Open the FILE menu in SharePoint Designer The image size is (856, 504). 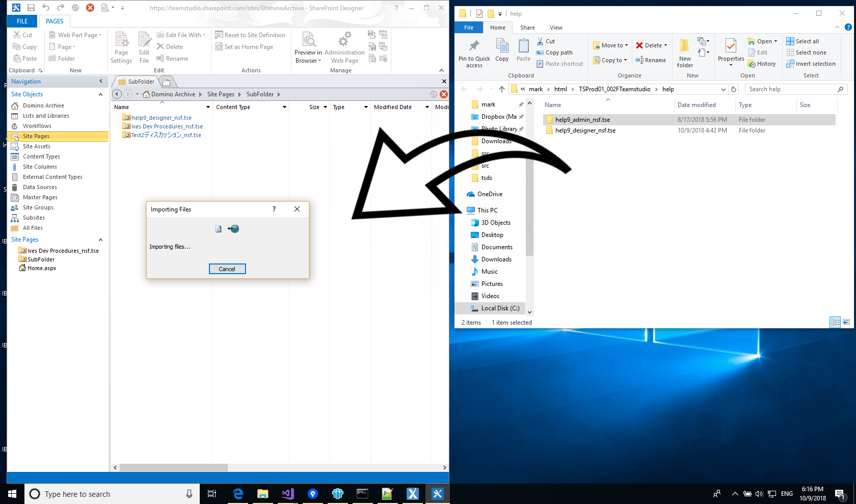pos(21,21)
